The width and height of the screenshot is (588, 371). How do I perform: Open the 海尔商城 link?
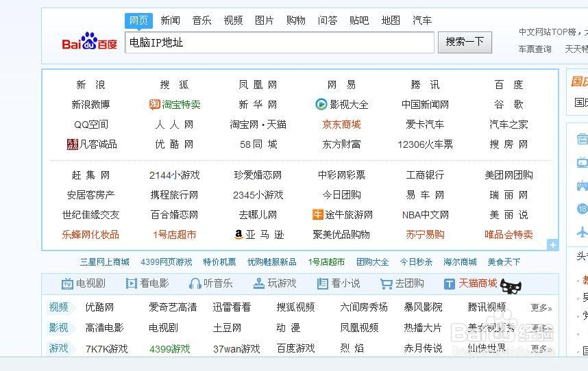(x=460, y=262)
